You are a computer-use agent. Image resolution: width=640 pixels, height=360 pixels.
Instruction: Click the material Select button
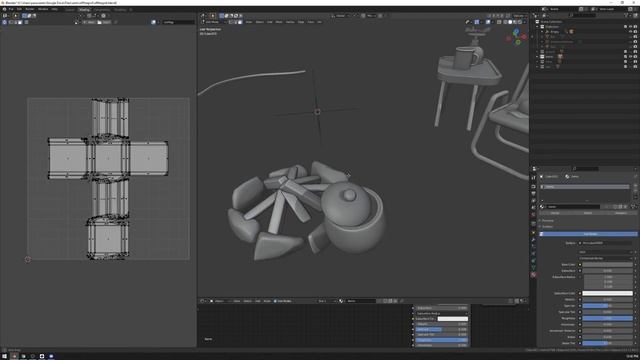(588, 213)
